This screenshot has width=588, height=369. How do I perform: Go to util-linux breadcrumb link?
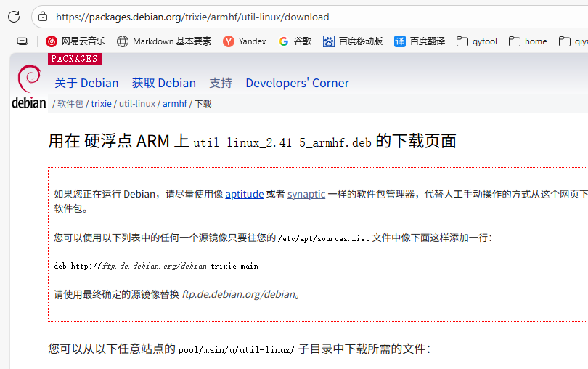pyautogui.click(x=137, y=104)
